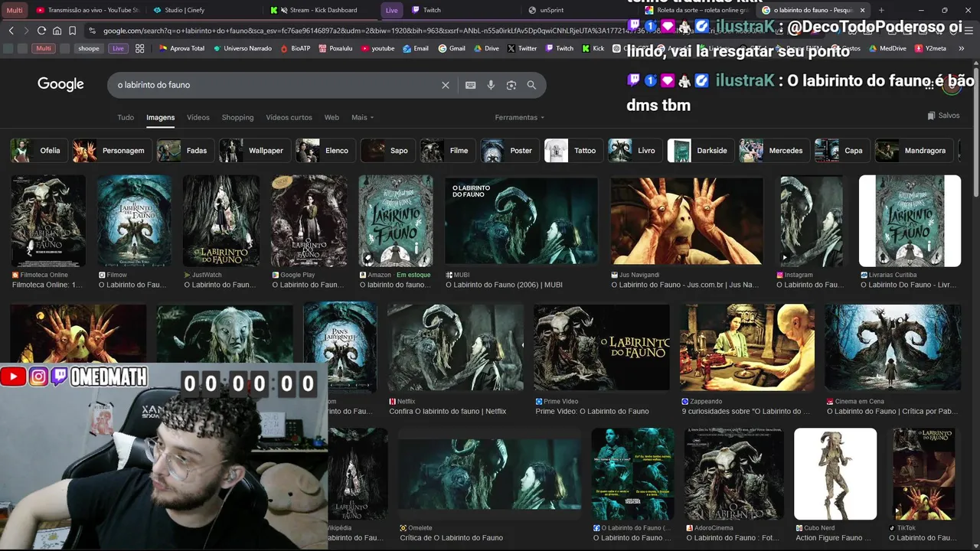Viewport: 980px width, 551px height.
Task: Switch to the Transmissão ao vivo YouTube tab
Action: coord(88,10)
